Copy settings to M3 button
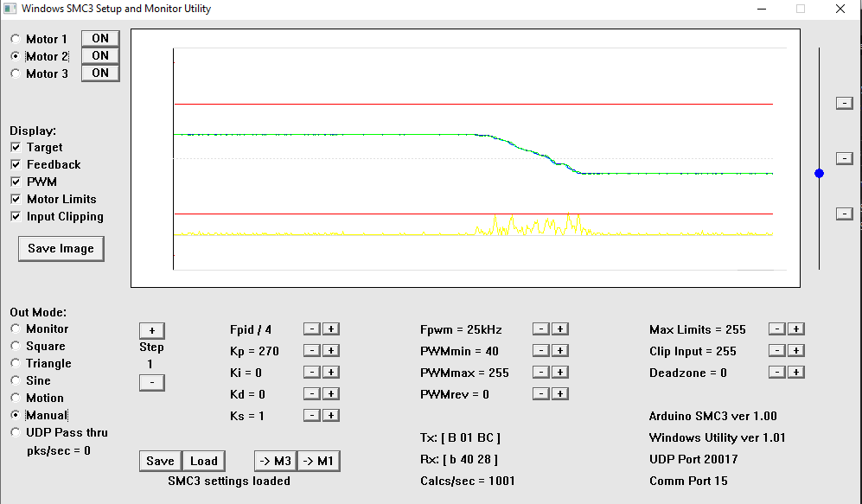 coord(275,461)
